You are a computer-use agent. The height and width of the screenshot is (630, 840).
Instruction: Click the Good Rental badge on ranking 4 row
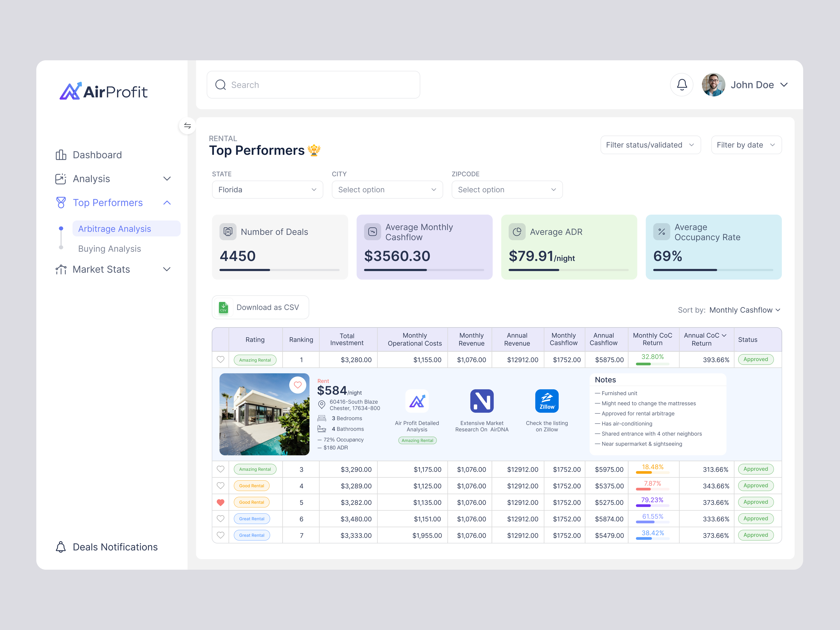[x=251, y=485]
